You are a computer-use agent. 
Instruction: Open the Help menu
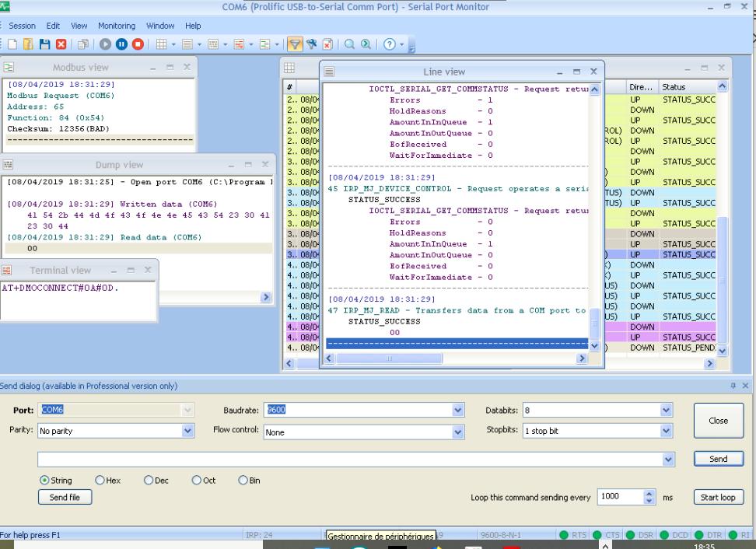193,26
